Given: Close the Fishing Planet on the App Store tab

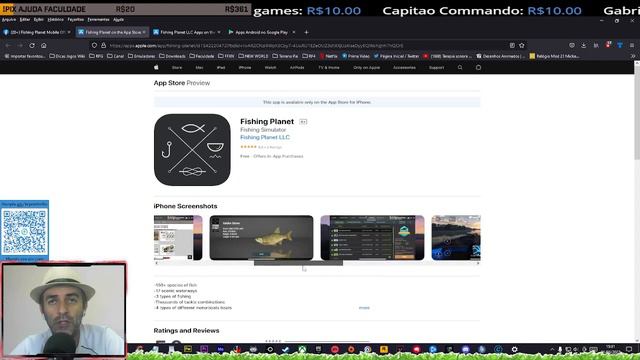Looking at the screenshot, I should click(144, 32).
